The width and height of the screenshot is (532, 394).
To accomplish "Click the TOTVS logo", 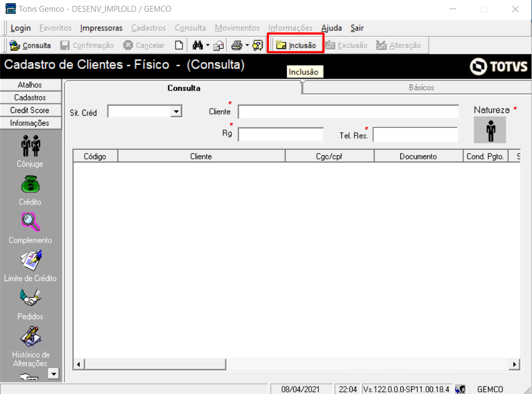I will tap(498, 66).
